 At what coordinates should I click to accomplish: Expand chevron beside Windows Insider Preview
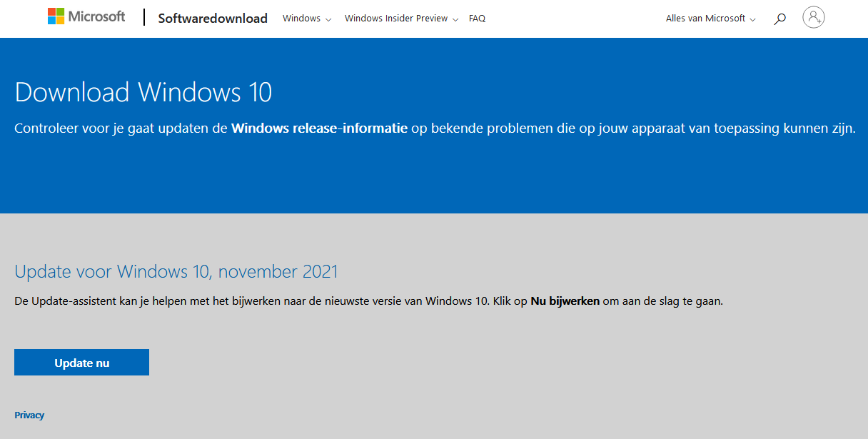tap(455, 19)
